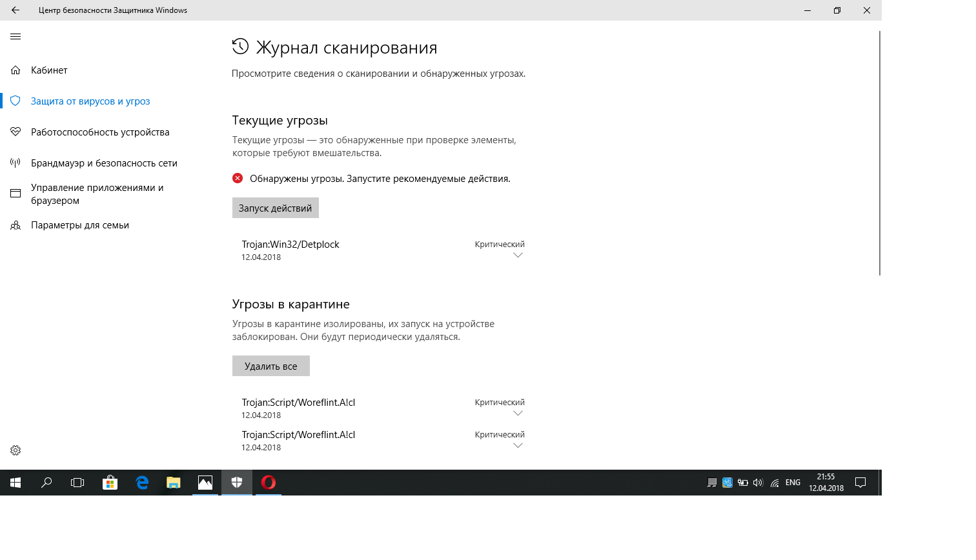Click the family options people icon
This screenshot has width=976, height=560.
pos(15,225)
